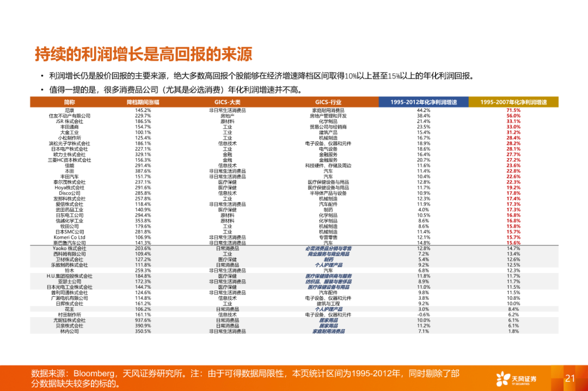Image resolution: width=588 pixels, height=391 pixels.
Task: Click the column header GICS-行业
Action: 328,102
